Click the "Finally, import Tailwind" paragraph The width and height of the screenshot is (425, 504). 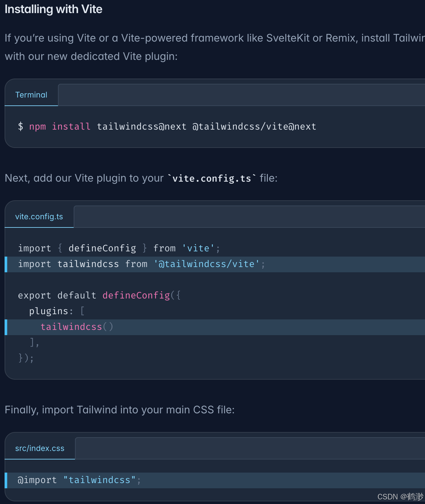(120, 410)
